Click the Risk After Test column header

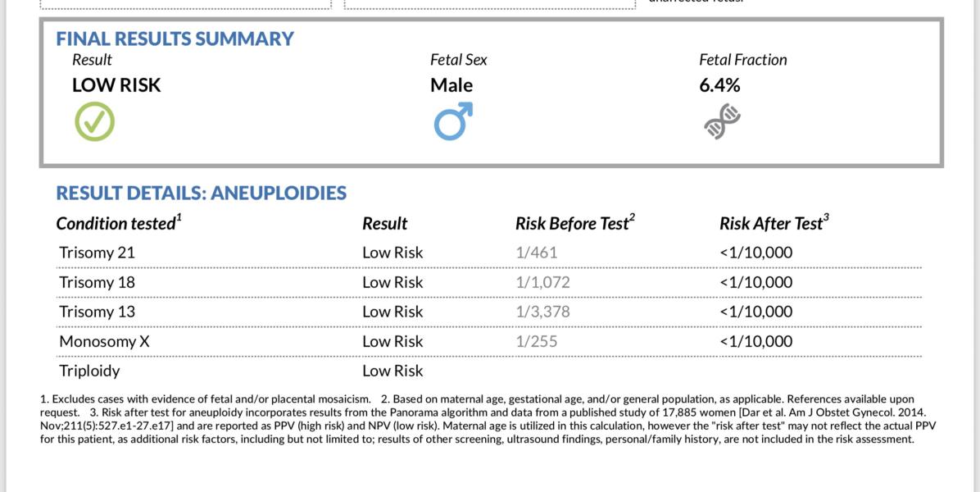(774, 222)
